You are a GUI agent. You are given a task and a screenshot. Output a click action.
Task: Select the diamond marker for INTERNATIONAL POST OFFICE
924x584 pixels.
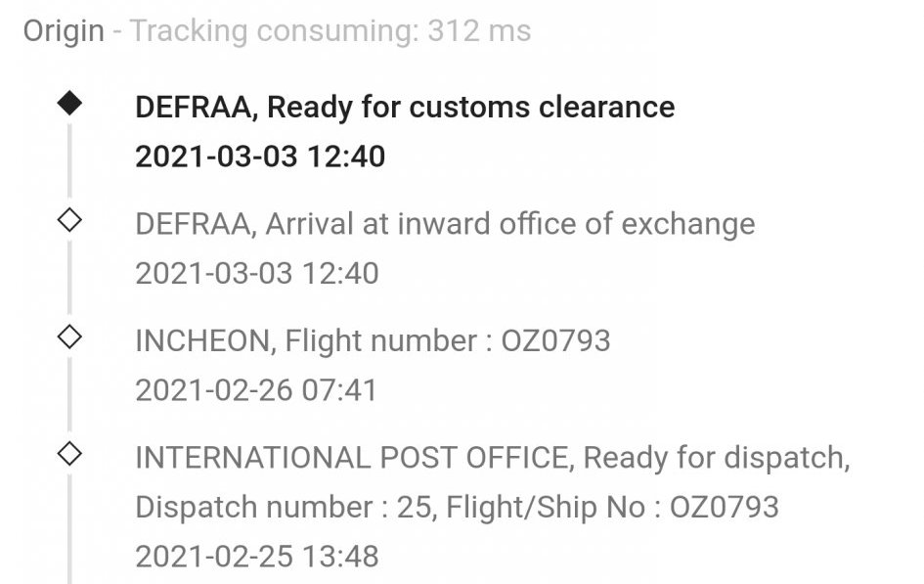coord(70,454)
